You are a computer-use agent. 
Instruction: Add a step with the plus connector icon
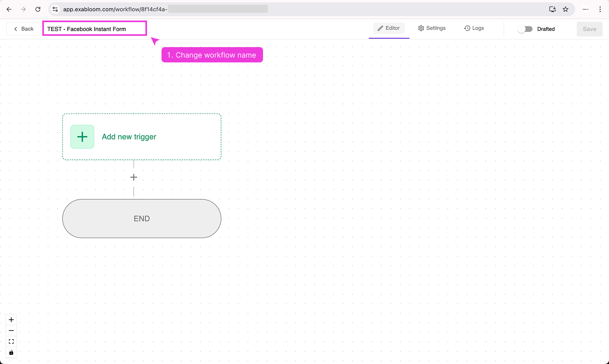coord(133,177)
